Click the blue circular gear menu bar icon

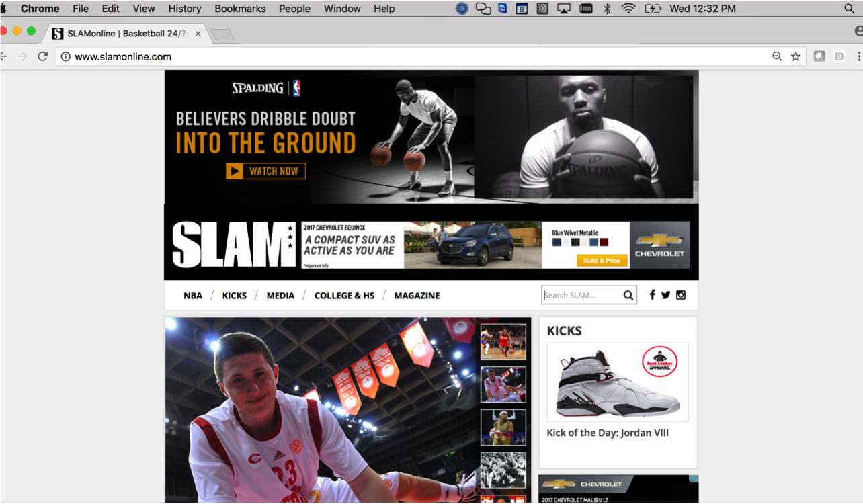[x=462, y=9]
